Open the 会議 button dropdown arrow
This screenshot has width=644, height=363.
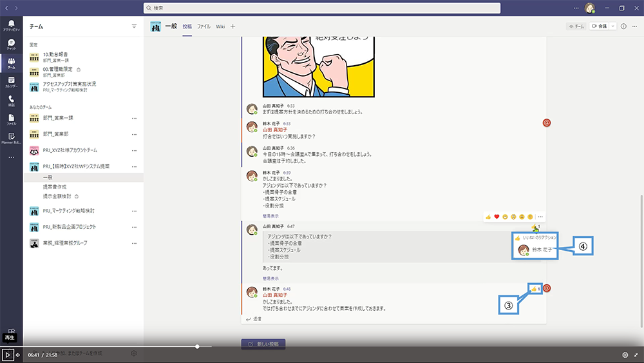613,26
